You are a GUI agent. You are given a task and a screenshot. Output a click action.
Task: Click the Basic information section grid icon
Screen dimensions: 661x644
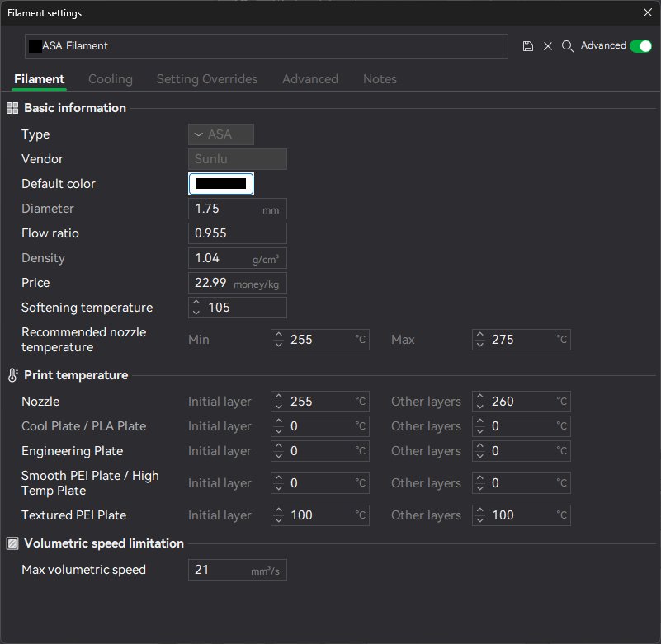point(12,108)
